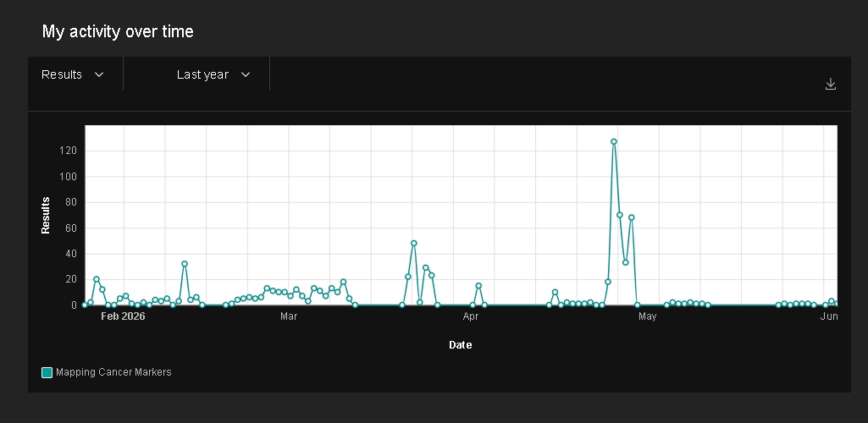Click the data point at 68 before May

(x=631, y=217)
